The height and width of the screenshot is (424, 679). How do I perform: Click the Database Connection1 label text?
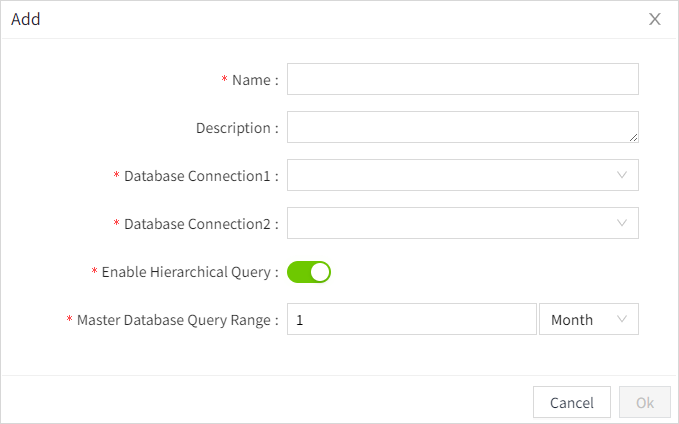coord(197,176)
